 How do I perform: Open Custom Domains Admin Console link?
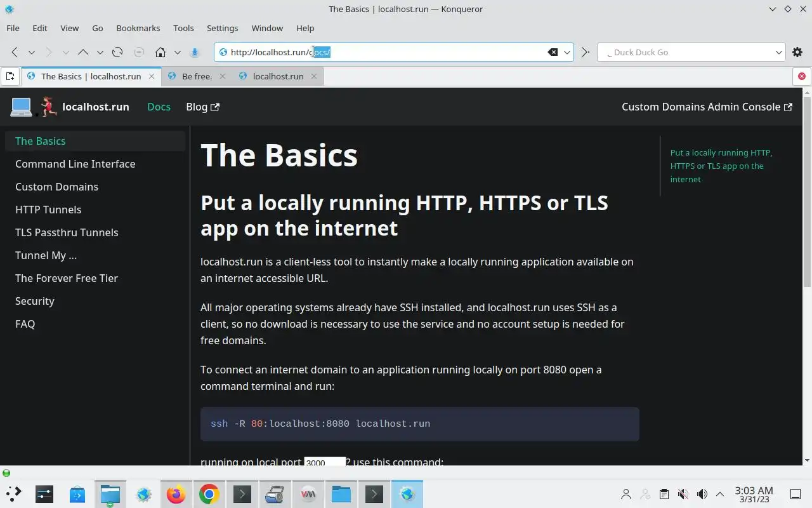pyautogui.click(x=707, y=107)
